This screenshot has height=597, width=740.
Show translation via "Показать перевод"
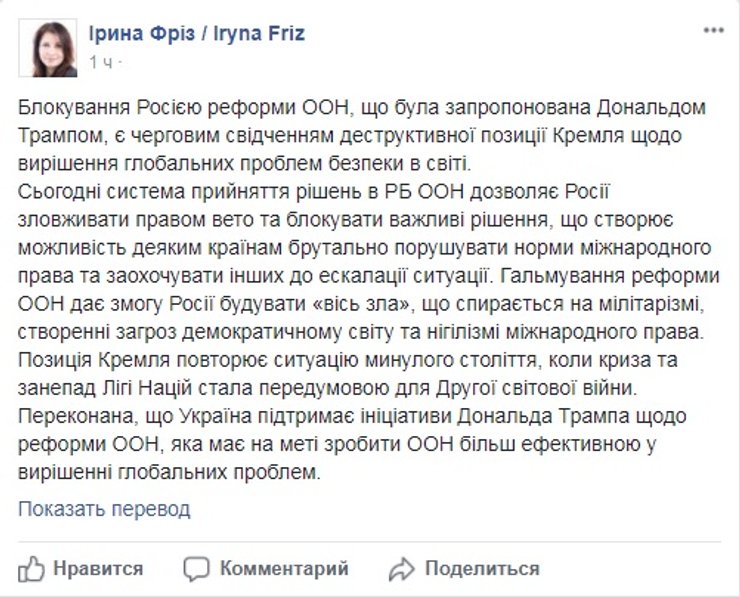tap(103, 509)
